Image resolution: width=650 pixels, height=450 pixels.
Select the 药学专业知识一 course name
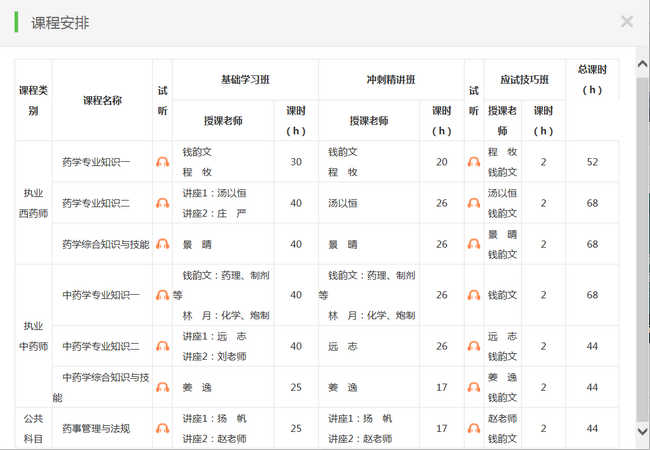coord(96,162)
